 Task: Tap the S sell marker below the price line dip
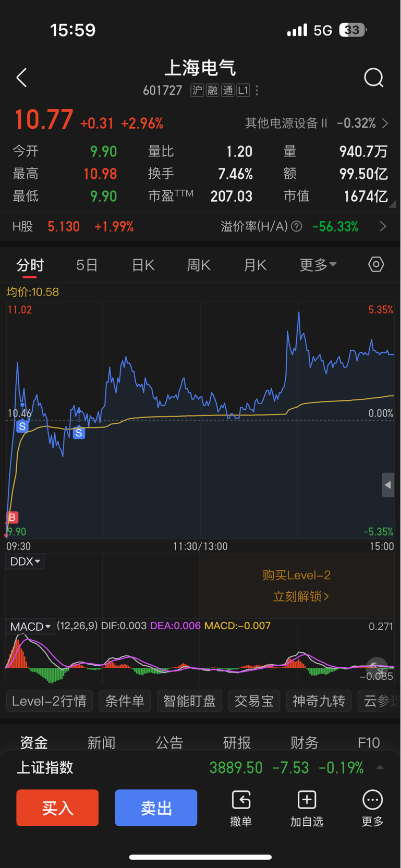coord(79,433)
